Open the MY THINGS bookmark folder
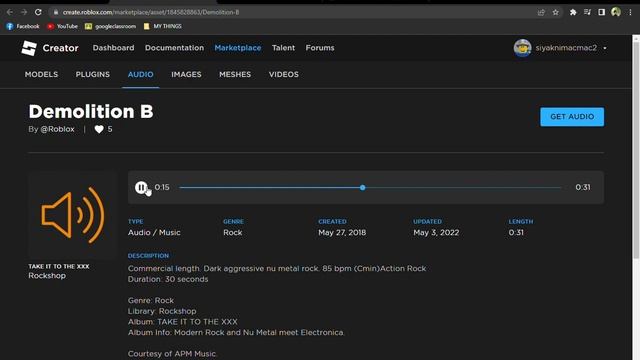 162,26
